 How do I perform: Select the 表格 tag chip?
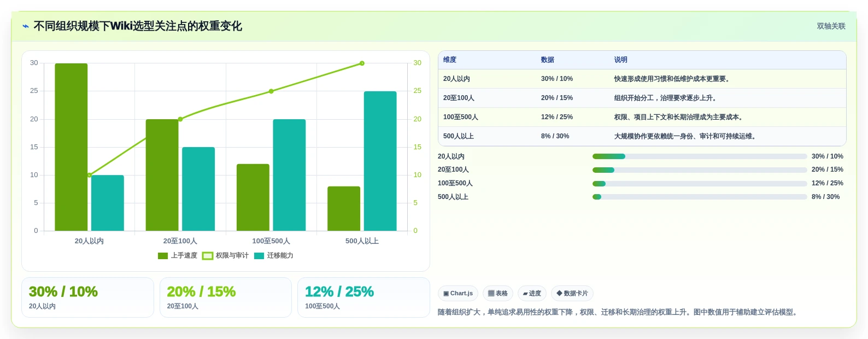[x=498, y=294]
